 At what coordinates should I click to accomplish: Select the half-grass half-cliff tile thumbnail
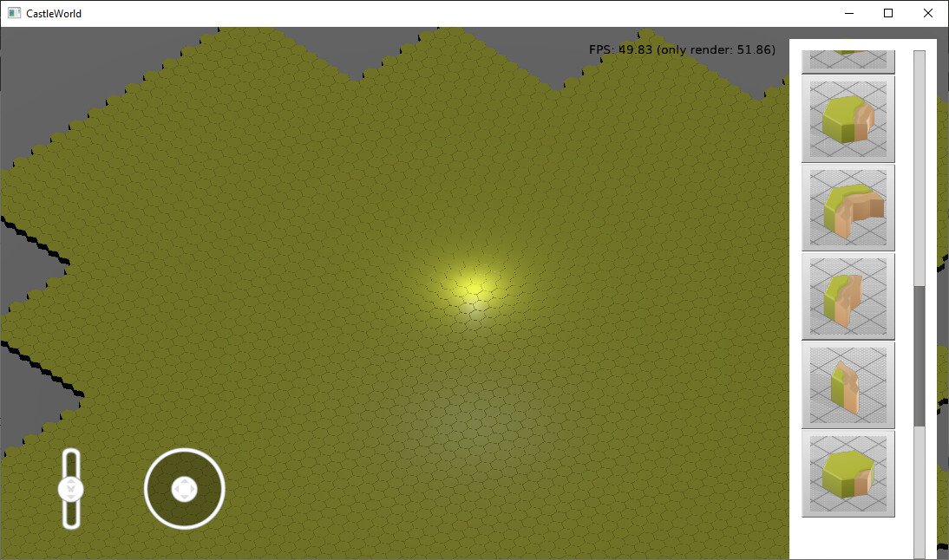tap(848, 296)
